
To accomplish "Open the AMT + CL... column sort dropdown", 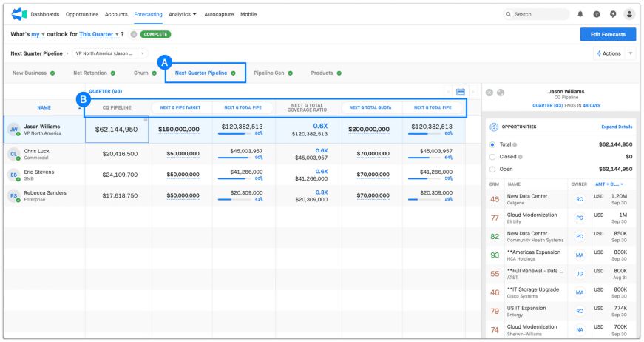I will coord(609,184).
